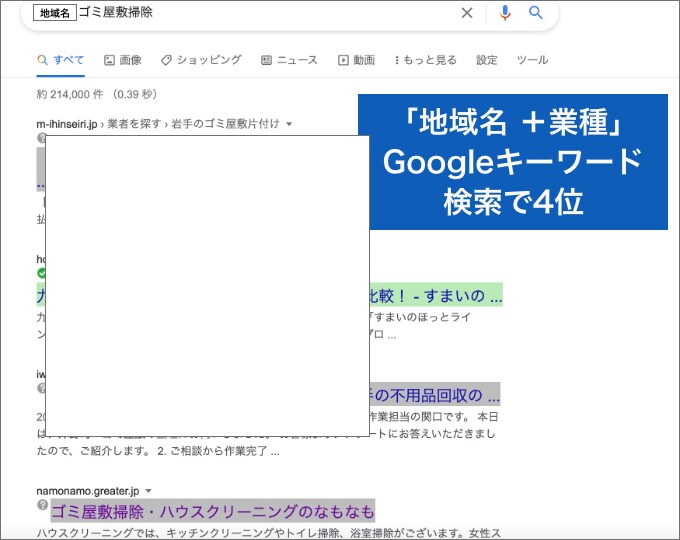Clear the search query with the X icon
Image resolution: width=680 pixels, height=540 pixels.
pyautogui.click(x=467, y=13)
